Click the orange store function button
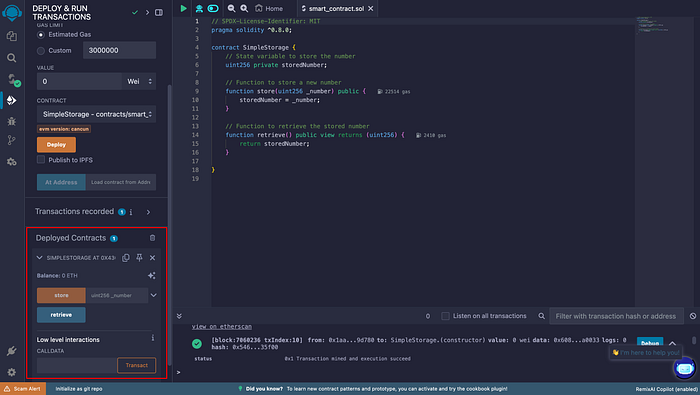 [x=61, y=295]
